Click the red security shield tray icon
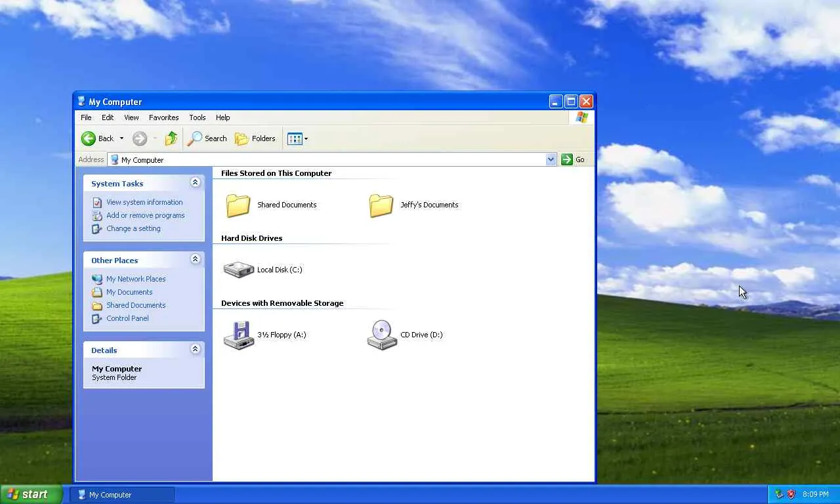 [791, 494]
